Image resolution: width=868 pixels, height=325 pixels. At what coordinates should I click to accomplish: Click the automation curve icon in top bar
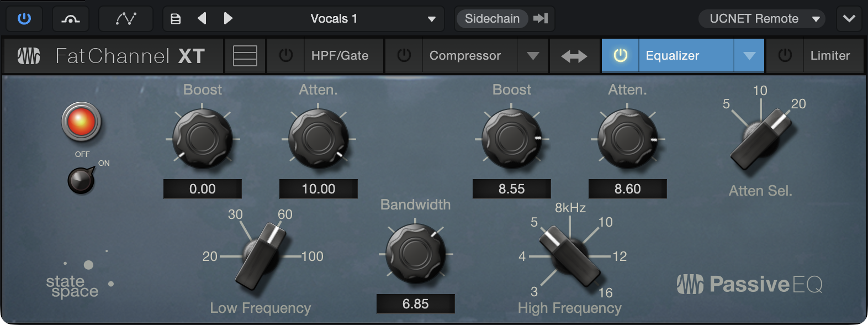(x=71, y=19)
